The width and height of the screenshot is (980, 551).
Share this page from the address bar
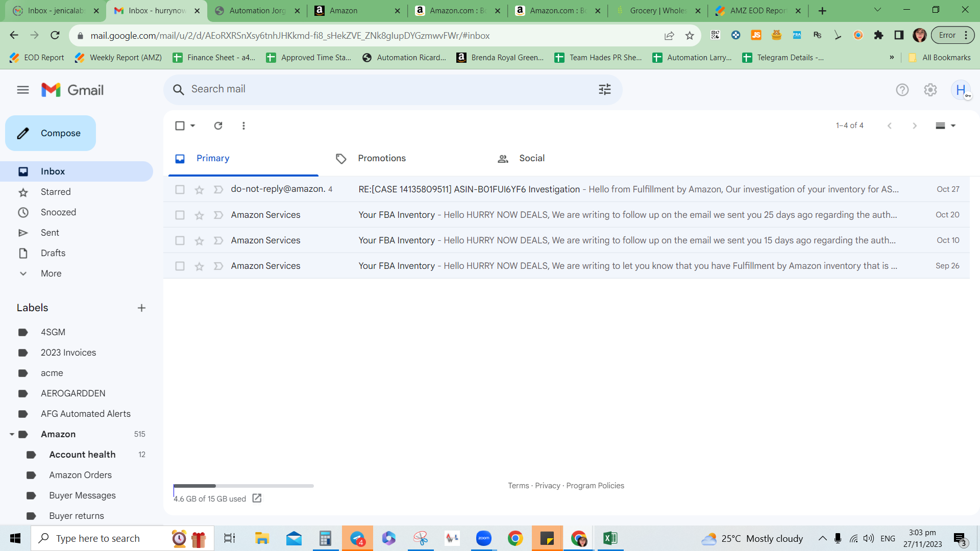[669, 36]
